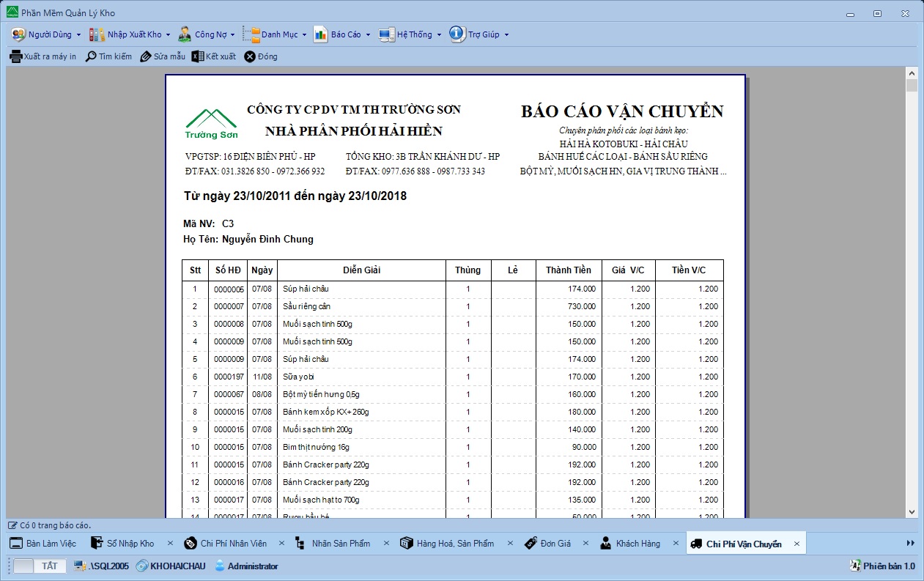Image resolution: width=924 pixels, height=581 pixels.
Task: Click the Báo Cáo chart icon
Action: tap(320, 34)
